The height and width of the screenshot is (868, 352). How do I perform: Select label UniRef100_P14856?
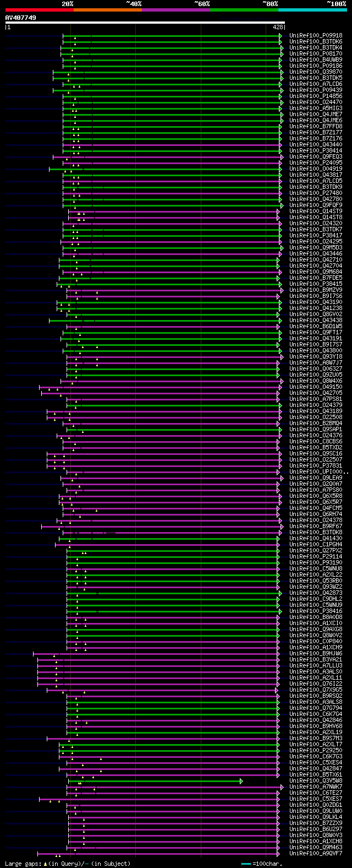tap(316, 96)
